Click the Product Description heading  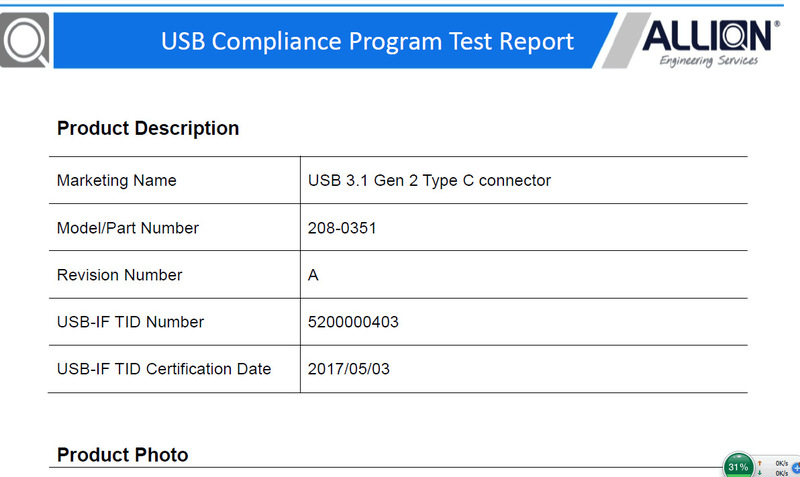tap(148, 128)
